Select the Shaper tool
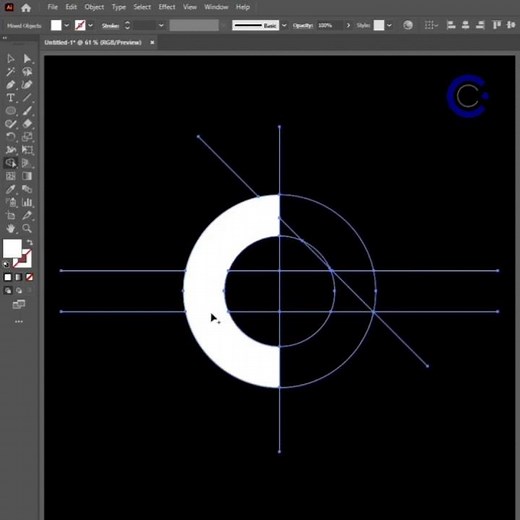 [11, 124]
